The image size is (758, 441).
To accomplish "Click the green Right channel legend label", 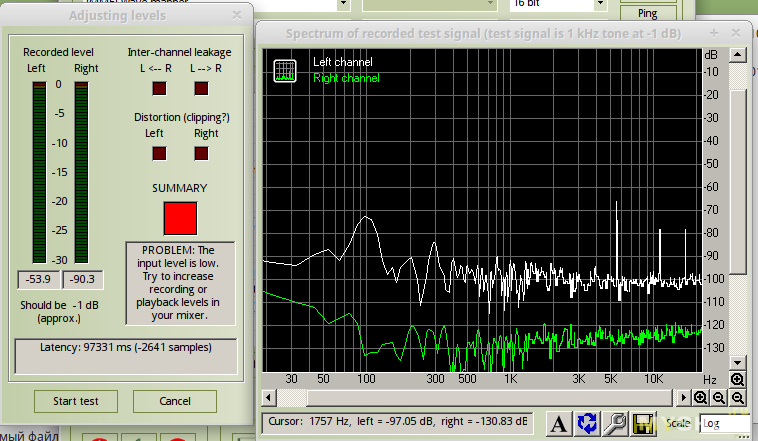I will [x=346, y=78].
